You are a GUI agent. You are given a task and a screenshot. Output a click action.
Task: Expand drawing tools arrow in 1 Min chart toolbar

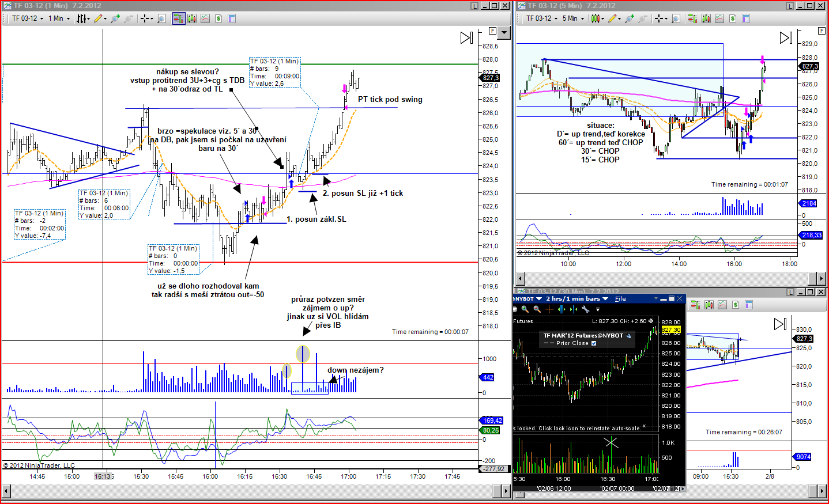click(105, 18)
